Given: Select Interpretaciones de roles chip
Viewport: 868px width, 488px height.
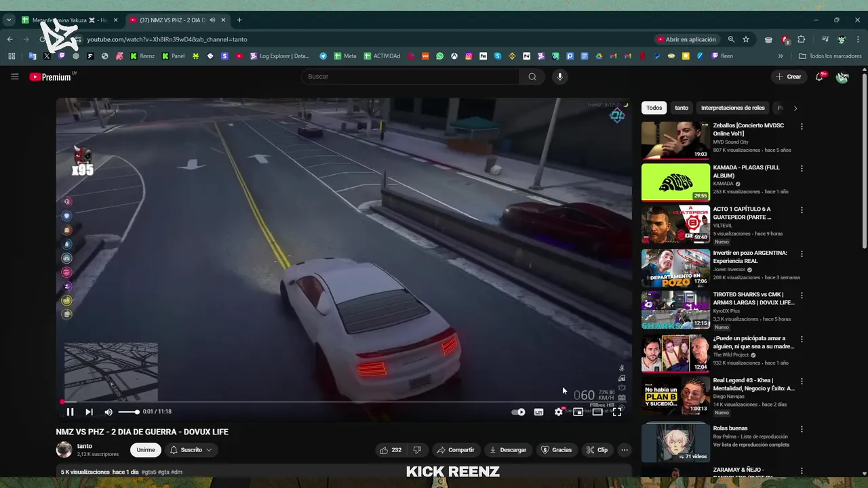Looking at the screenshot, I should point(732,108).
